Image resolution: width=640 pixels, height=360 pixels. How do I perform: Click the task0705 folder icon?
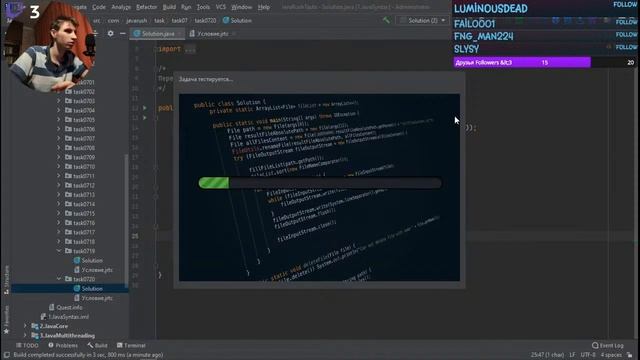pyautogui.click(x=69, y=120)
